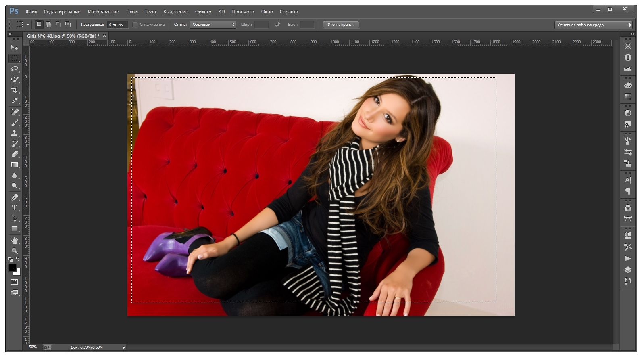
Task: Expand the status bar info arrow
Action: [x=123, y=347]
